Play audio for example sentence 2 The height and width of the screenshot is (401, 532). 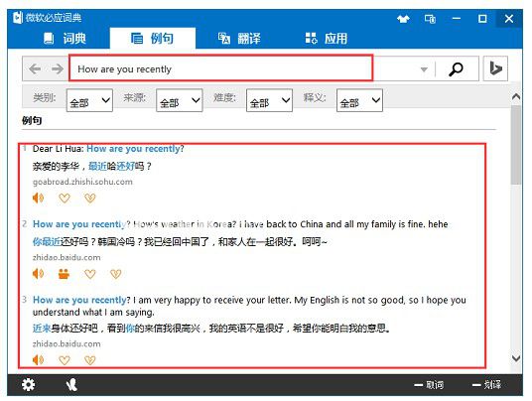[x=38, y=273]
